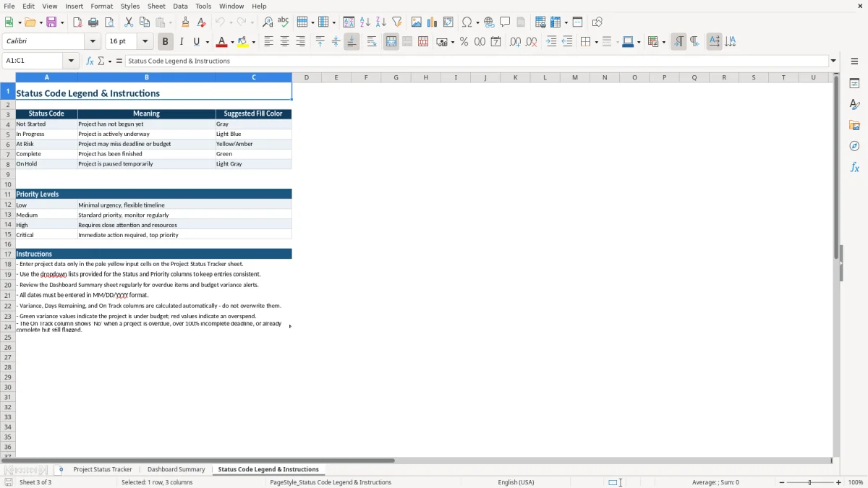The image size is (868, 488).
Task: Open borders dropdown arrow
Action: pos(596,42)
